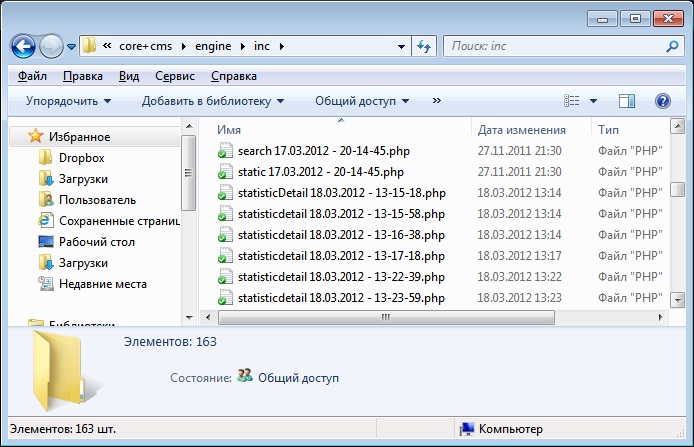Image resolution: width=694 pixels, height=447 pixels.
Task: Open Help with the question mark icon
Action: pos(662,101)
